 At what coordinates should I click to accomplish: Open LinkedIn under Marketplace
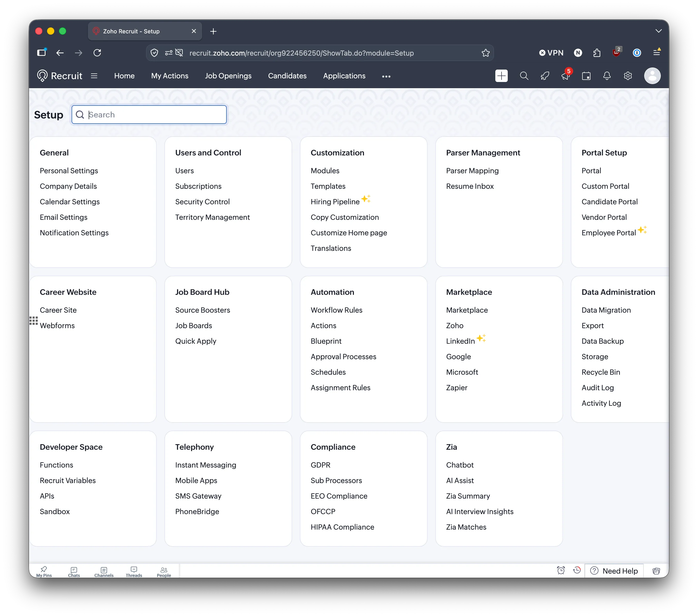pos(460,341)
